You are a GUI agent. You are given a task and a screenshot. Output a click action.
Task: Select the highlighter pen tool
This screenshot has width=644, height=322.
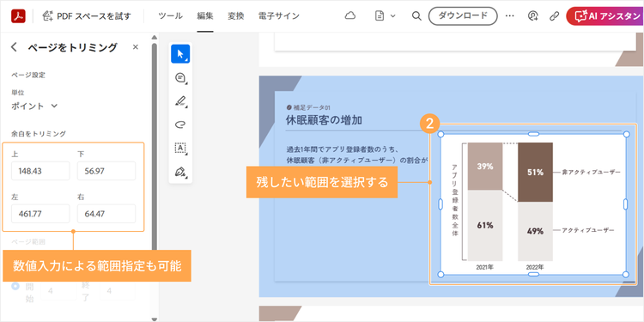click(x=180, y=101)
